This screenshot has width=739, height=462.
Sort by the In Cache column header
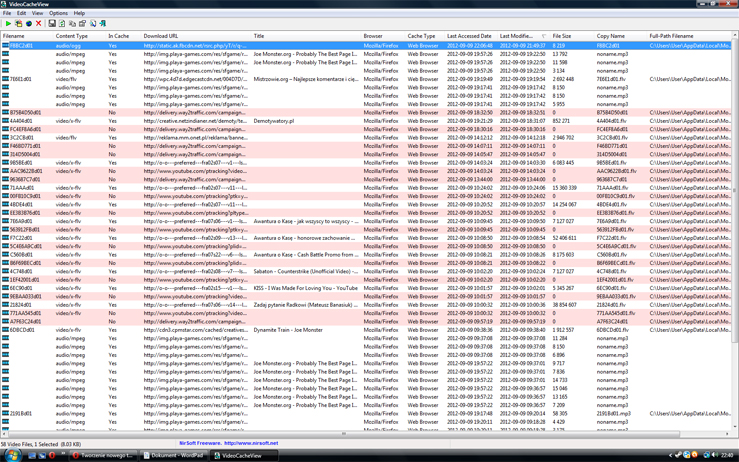124,36
